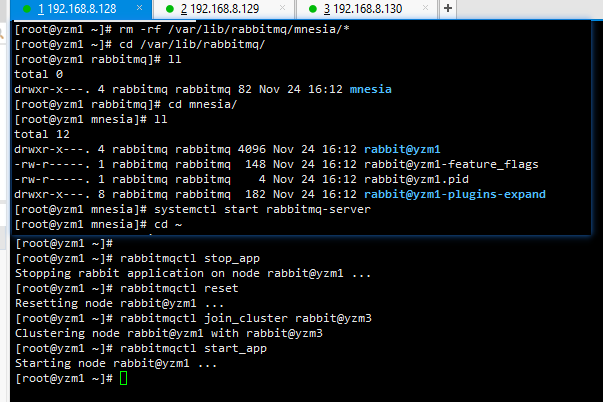
Task: Click the blue 'rabbit@yzm1' directory entry
Action: (x=402, y=149)
